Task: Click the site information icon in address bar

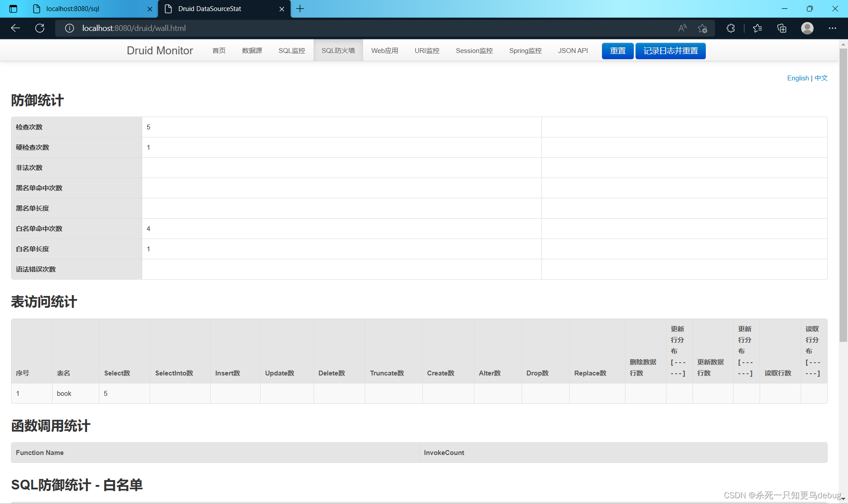Action: tap(69, 28)
